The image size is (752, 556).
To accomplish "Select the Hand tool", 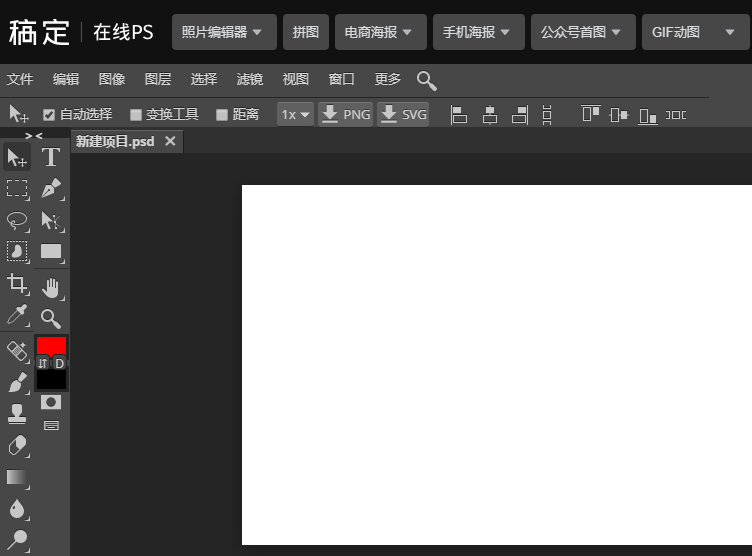I will click(51, 287).
